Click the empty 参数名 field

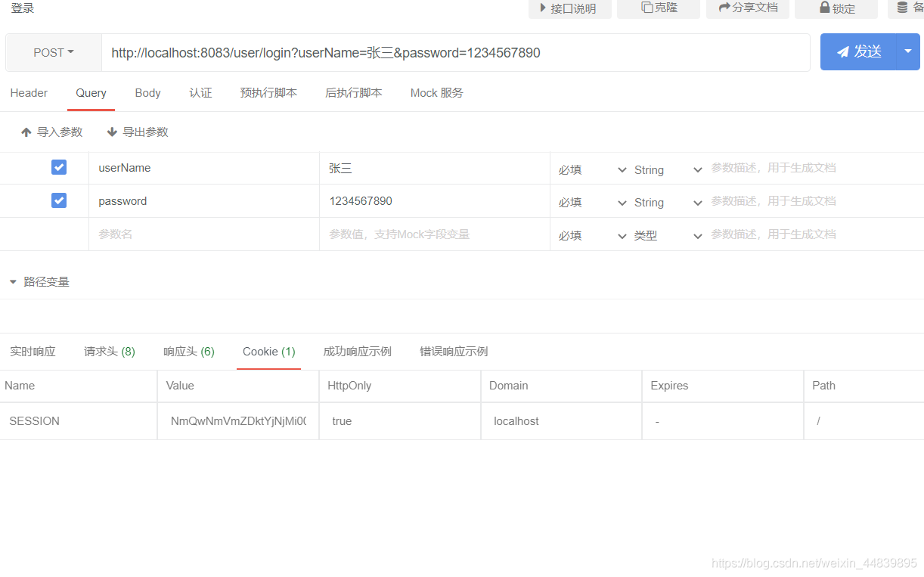pyautogui.click(x=204, y=234)
